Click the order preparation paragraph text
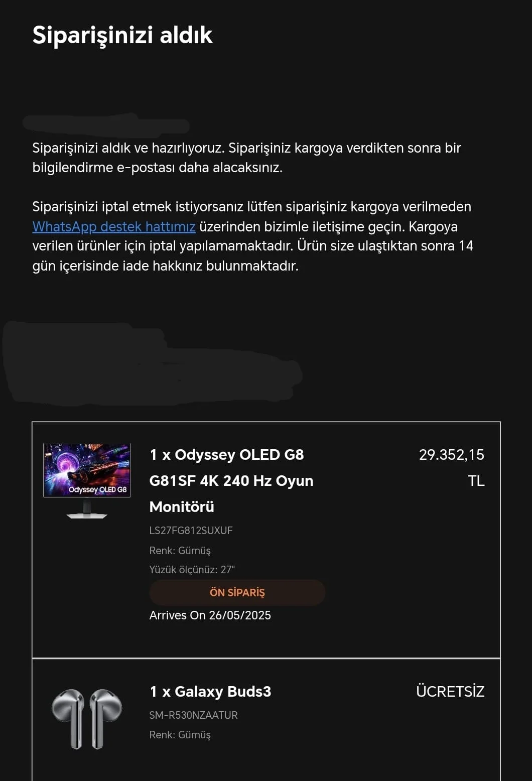This screenshot has height=781, width=532. pyautogui.click(x=246, y=158)
